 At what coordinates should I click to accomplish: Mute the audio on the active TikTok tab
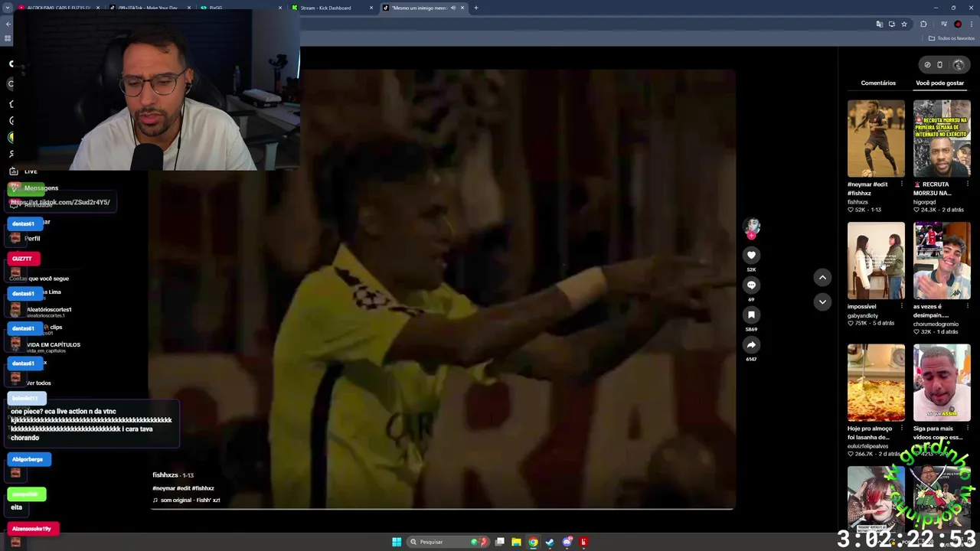pyautogui.click(x=452, y=8)
